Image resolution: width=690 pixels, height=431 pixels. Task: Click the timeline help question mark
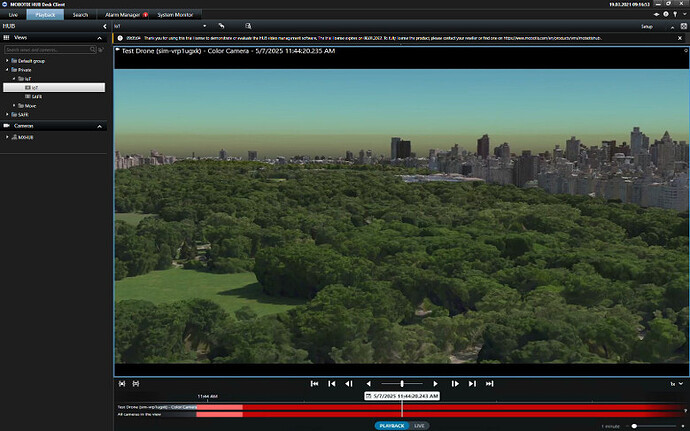686,411
